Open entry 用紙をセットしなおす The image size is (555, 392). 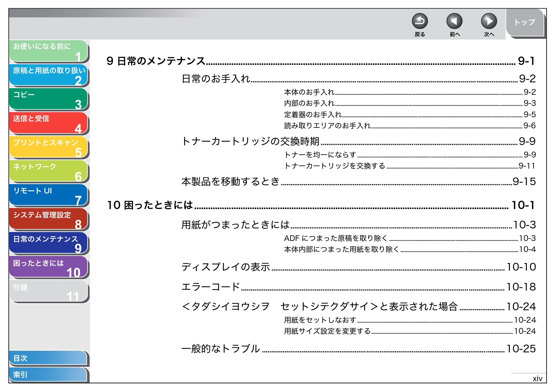[410, 320]
